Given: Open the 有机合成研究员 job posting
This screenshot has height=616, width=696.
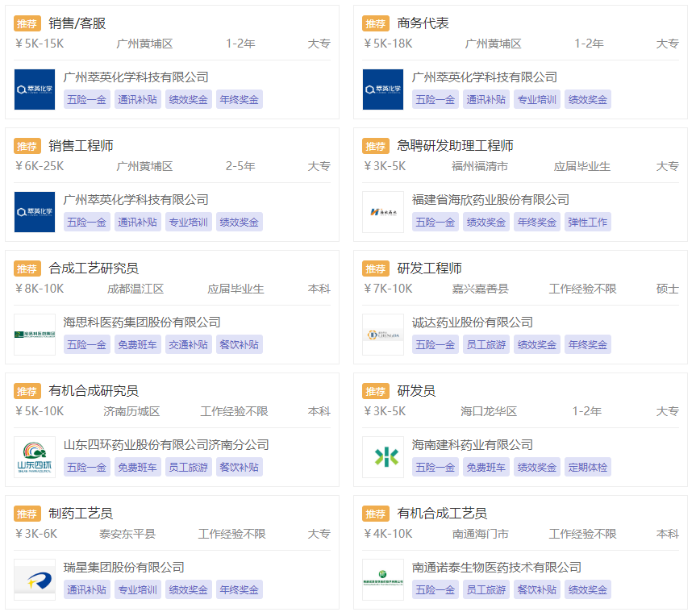Looking at the screenshot, I should pos(93,391).
